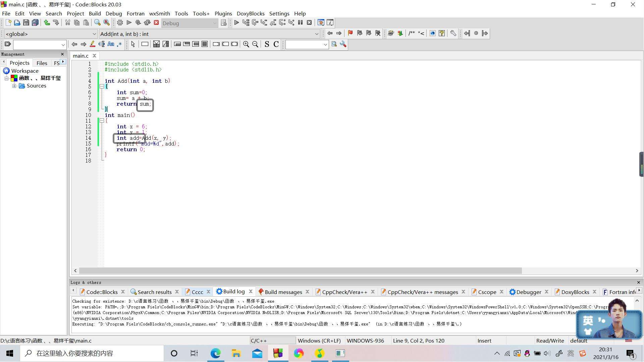Click the Find magnifier icon

[x=97, y=23]
